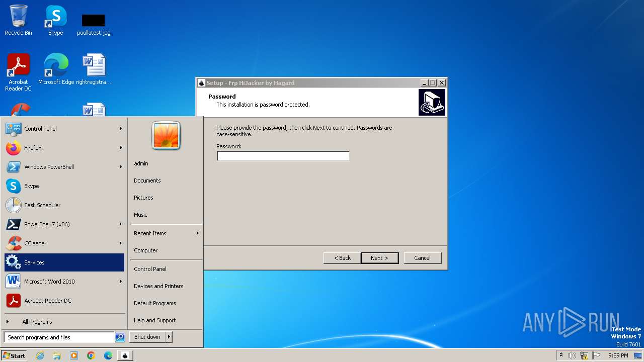Open File Explorer from the taskbar

point(57,355)
